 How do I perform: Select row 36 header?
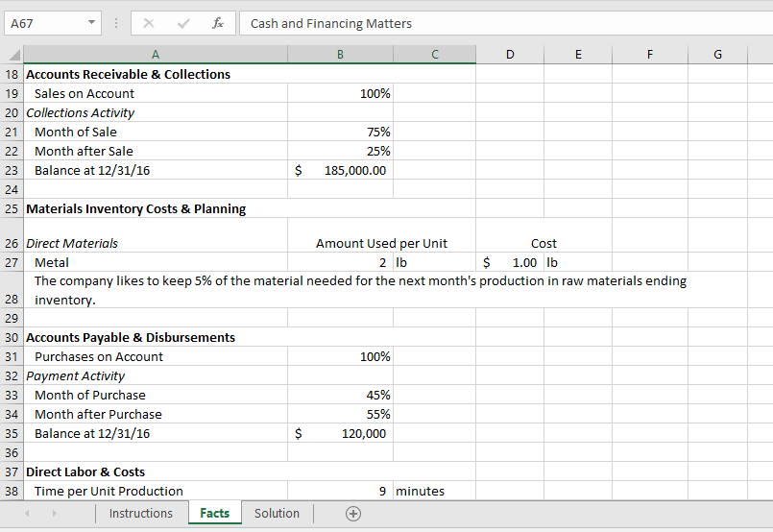(x=12, y=452)
